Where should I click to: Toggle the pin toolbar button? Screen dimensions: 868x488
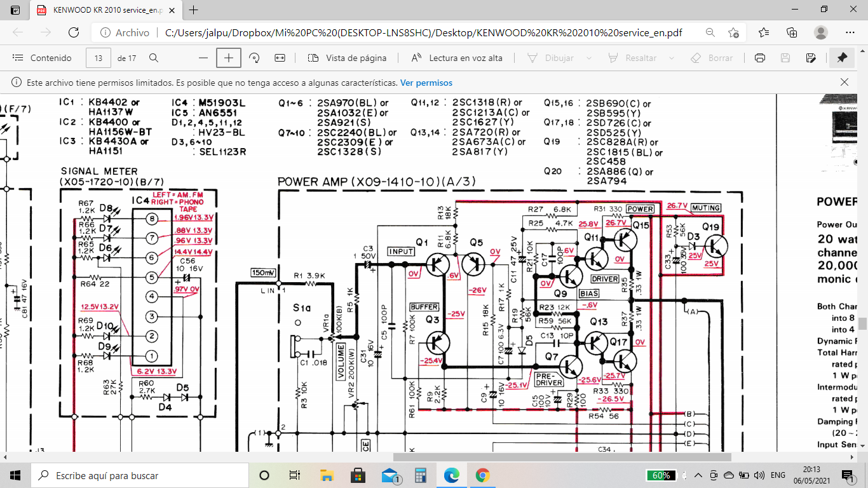[842, 58]
